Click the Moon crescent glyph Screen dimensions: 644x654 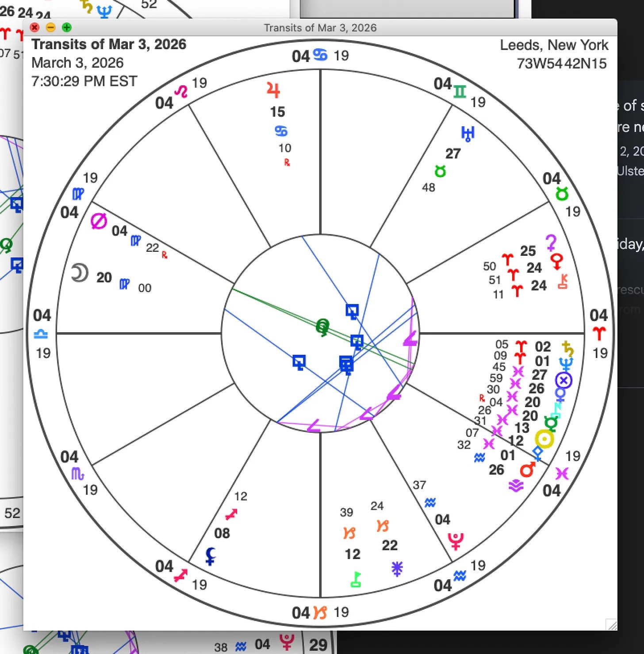[x=80, y=273]
